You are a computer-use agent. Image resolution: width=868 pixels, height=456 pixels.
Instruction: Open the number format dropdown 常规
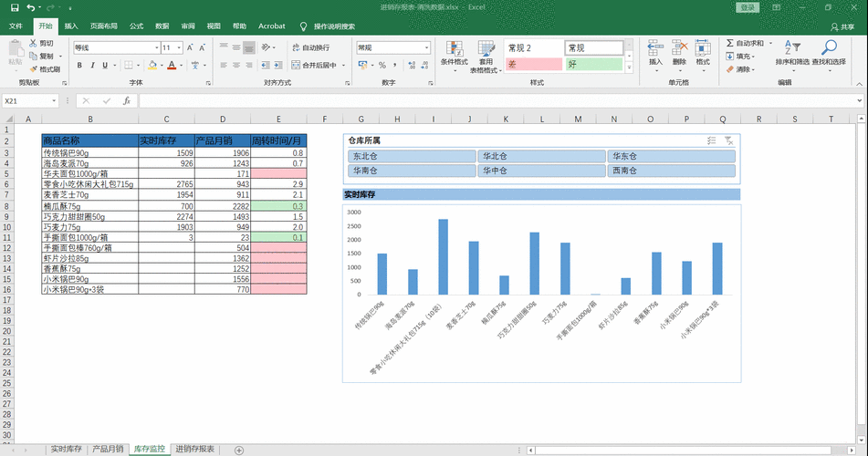pos(426,47)
